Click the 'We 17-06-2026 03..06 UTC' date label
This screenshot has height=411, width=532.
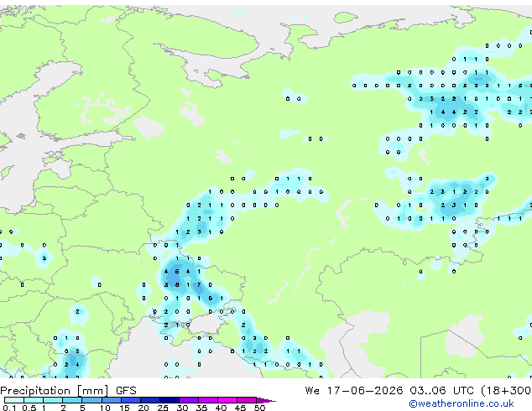[390, 391]
